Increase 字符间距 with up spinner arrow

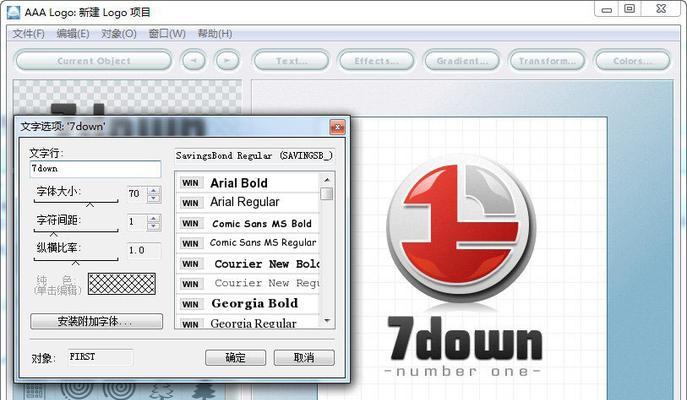point(153,218)
